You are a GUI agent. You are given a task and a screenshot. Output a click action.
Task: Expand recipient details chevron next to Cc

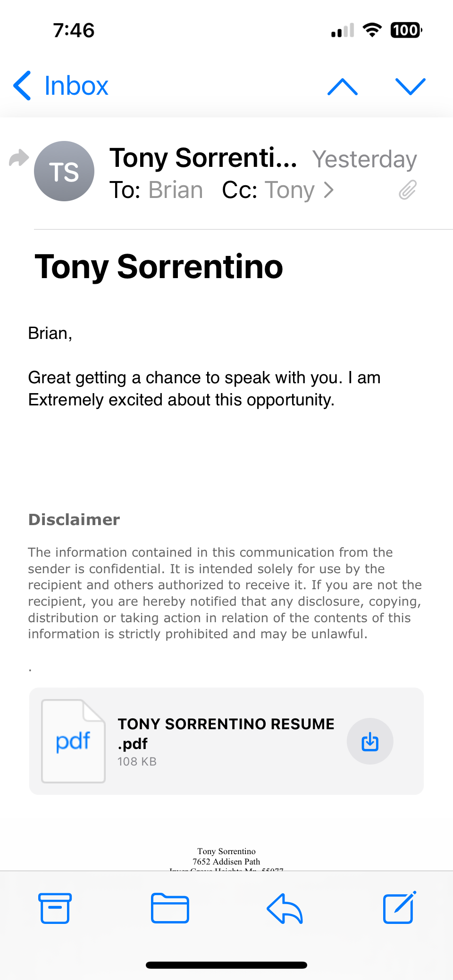(329, 190)
